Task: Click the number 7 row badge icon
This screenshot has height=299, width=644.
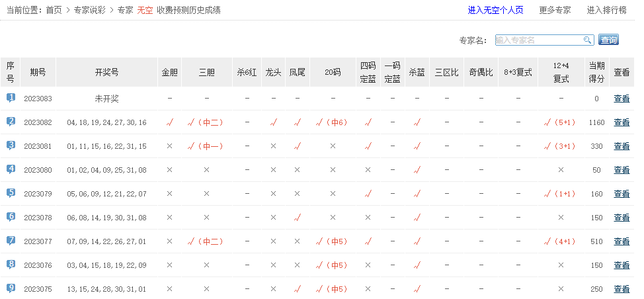Action: (x=11, y=241)
